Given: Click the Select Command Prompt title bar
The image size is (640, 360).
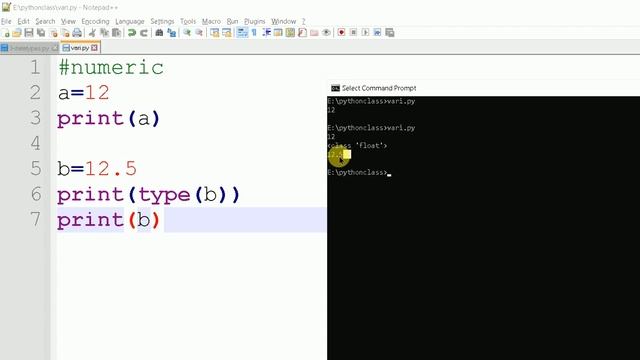Looking at the screenshot, I should [484, 88].
